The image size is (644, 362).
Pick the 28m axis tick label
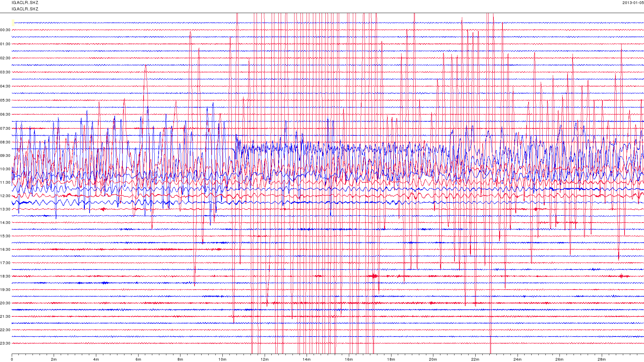602,360
